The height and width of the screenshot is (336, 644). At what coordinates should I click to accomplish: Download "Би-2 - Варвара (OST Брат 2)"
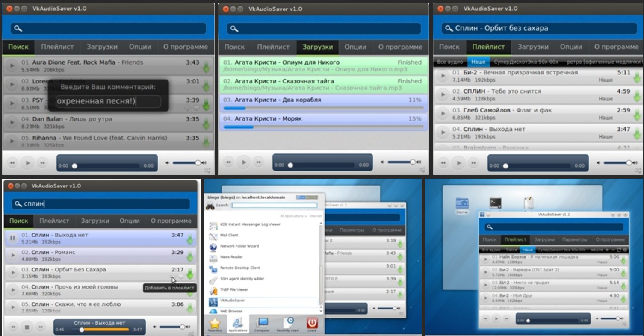(623, 274)
